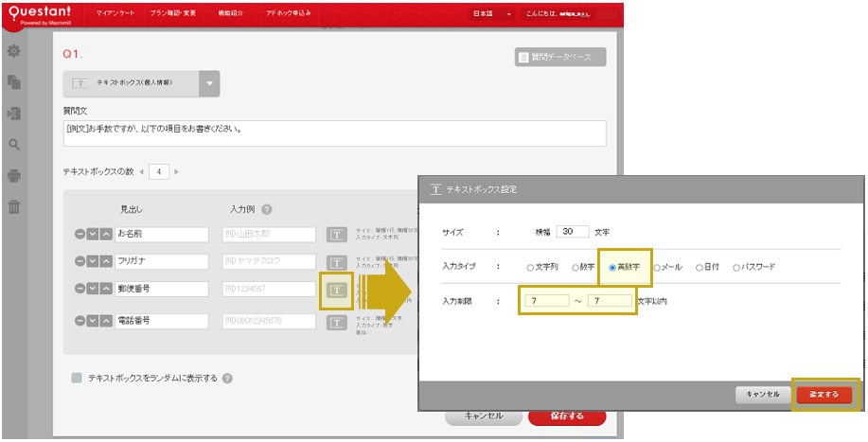
Task: Click the trash icon in left sidebar
Action: point(14,207)
